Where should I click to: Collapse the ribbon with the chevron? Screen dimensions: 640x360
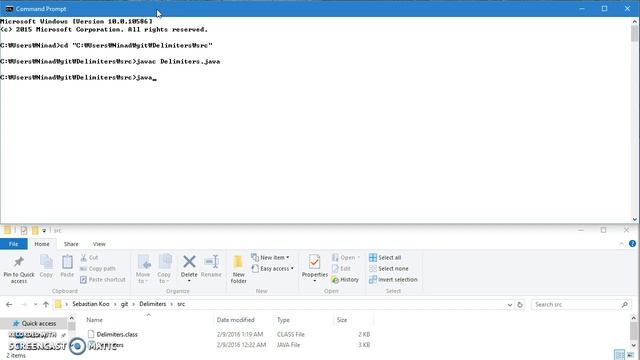coord(621,244)
